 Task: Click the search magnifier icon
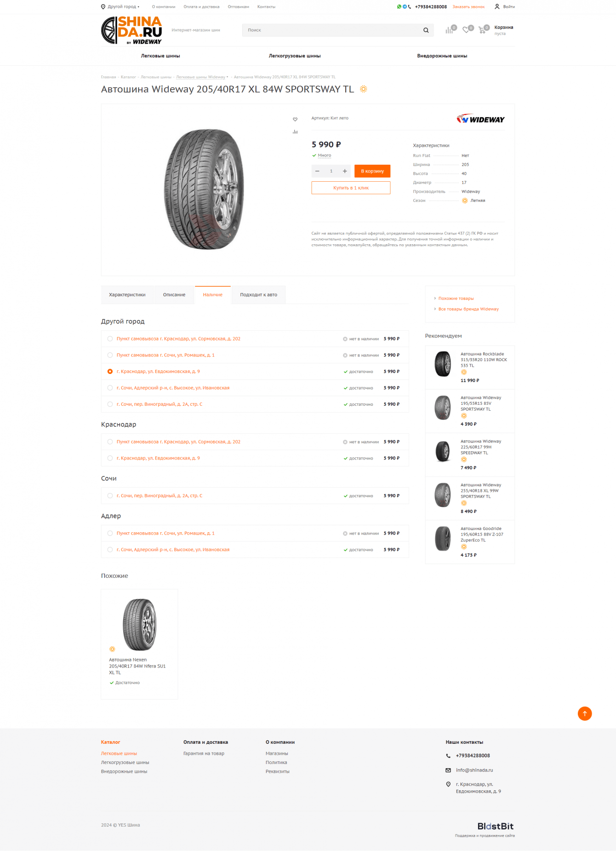426,30
